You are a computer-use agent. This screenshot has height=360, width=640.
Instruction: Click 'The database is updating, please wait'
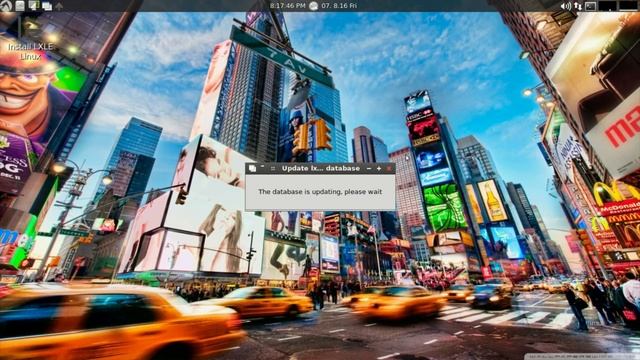[320, 191]
